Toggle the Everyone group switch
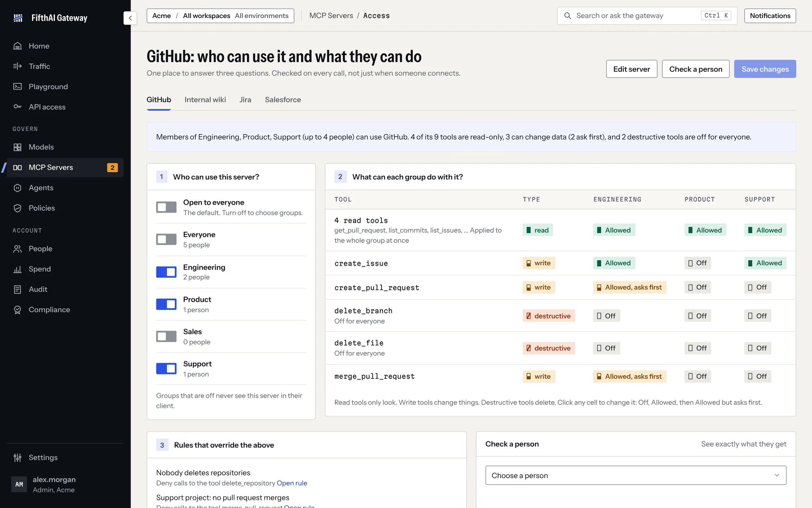This screenshot has width=812, height=508. tap(166, 239)
